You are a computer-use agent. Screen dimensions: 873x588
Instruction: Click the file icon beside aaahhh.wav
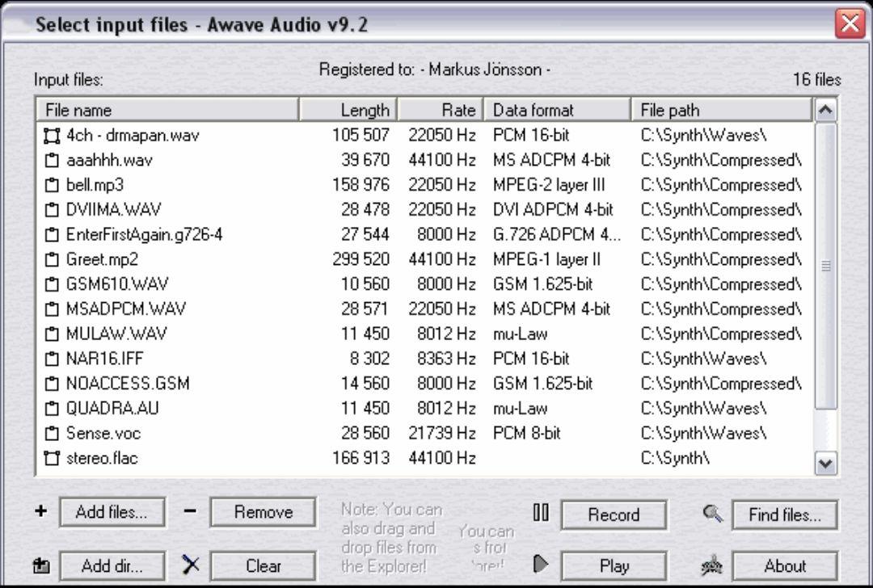(x=52, y=160)
